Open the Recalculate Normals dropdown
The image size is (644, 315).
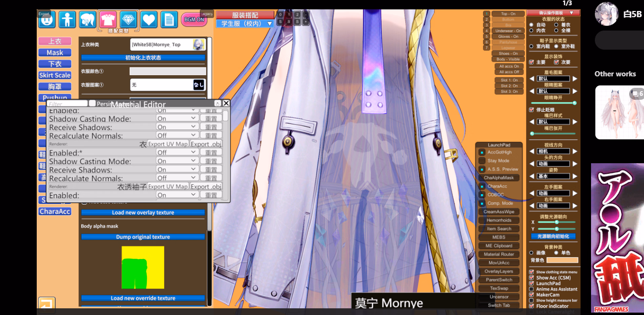coord(177,136)
